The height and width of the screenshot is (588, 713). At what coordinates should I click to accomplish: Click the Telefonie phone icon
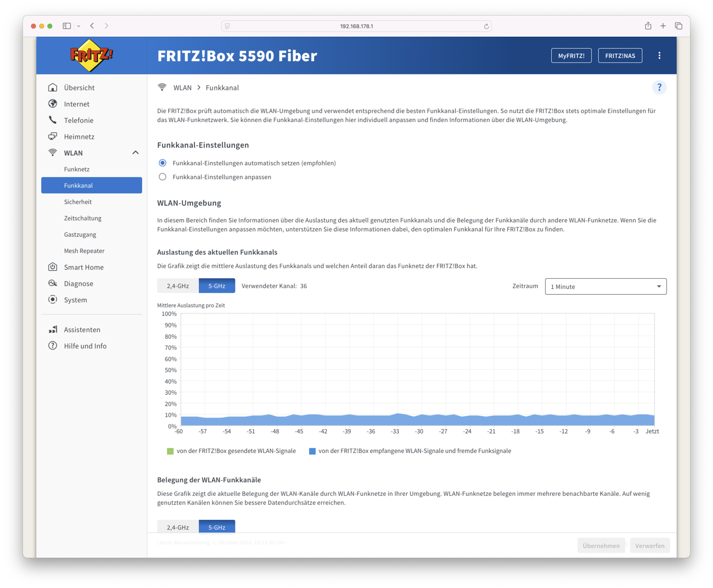tap(53, 120)
